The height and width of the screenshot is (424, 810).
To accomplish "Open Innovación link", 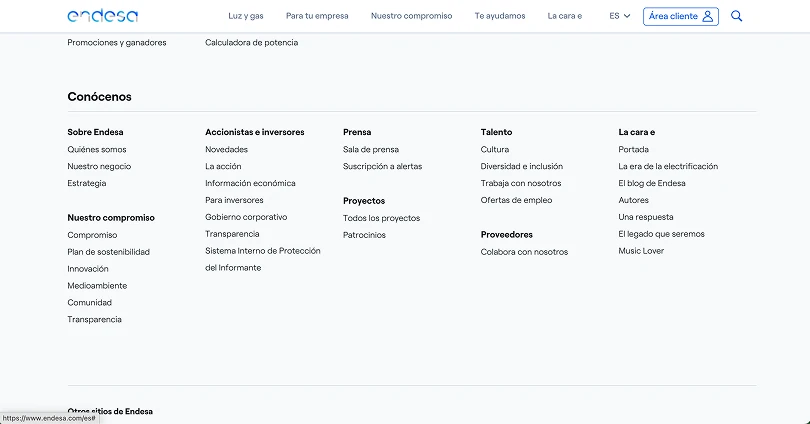I will point(88,269).
